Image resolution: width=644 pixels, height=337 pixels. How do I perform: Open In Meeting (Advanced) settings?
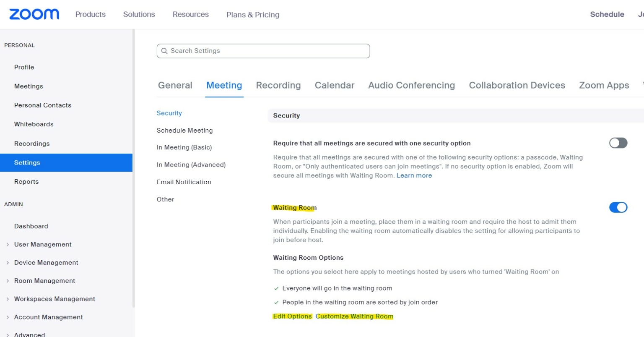point(191,165)
